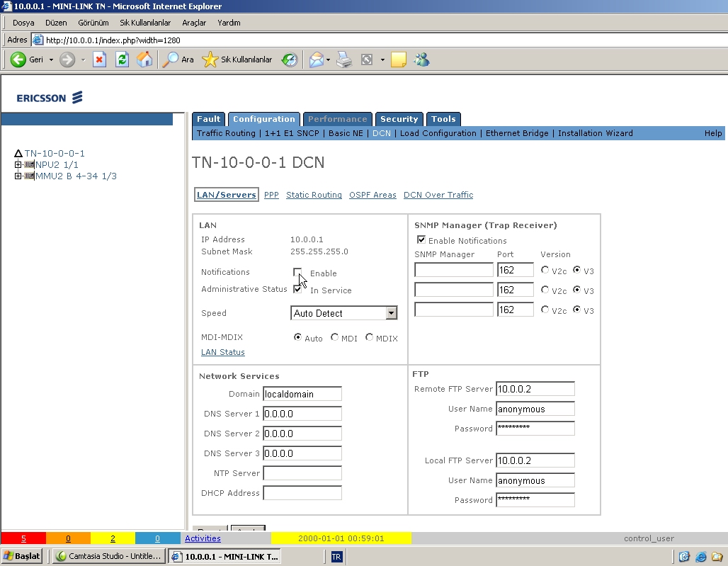728x566 pixels.
Task: Open the Help link in submenu bar
Action: 713,133
